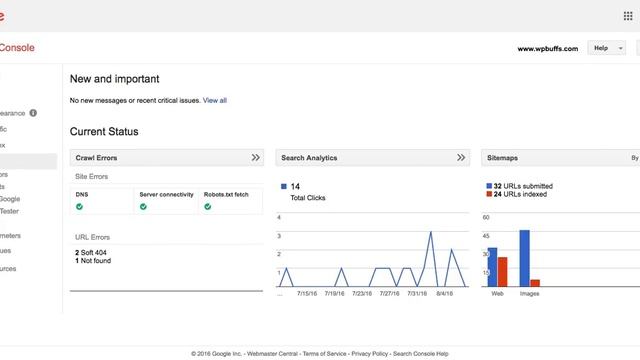Click the red Web bar in Sitemaps chart
The width and height of the screenshot is (640, 360).
pyautogui.click(x=502, y=272)
